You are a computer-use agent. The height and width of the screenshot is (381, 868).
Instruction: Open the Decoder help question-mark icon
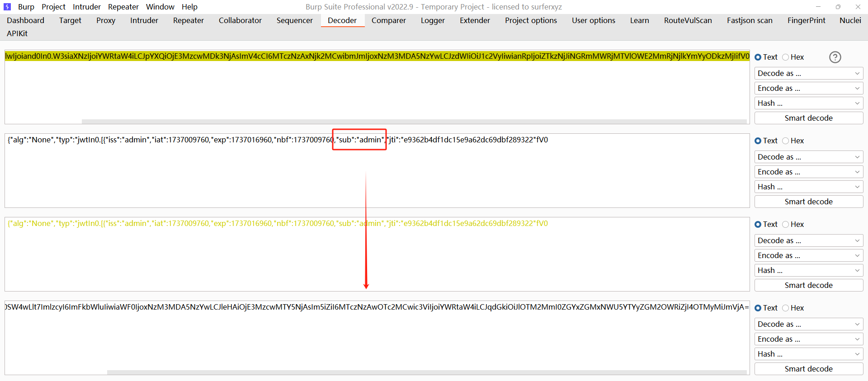click(x=835, y=57)
